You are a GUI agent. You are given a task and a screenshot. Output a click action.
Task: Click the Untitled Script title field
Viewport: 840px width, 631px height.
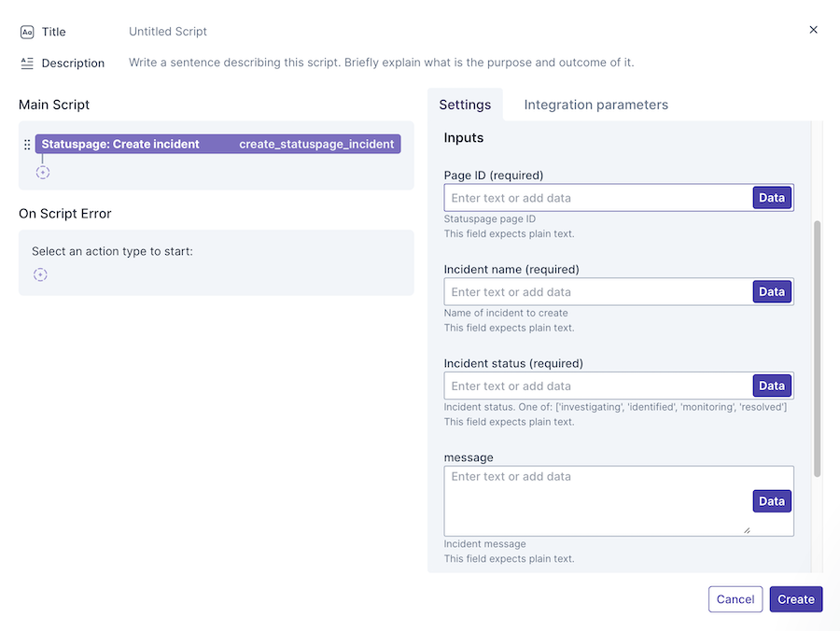(168, 32)
